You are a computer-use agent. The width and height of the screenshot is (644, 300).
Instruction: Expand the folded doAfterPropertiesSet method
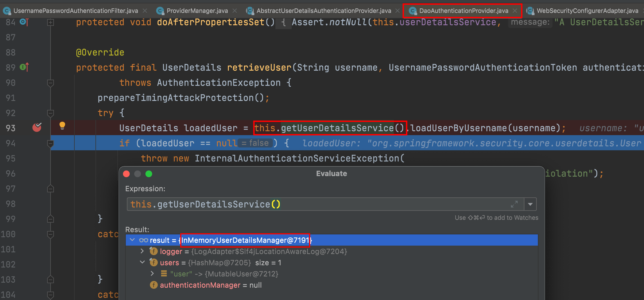[51, 22]
